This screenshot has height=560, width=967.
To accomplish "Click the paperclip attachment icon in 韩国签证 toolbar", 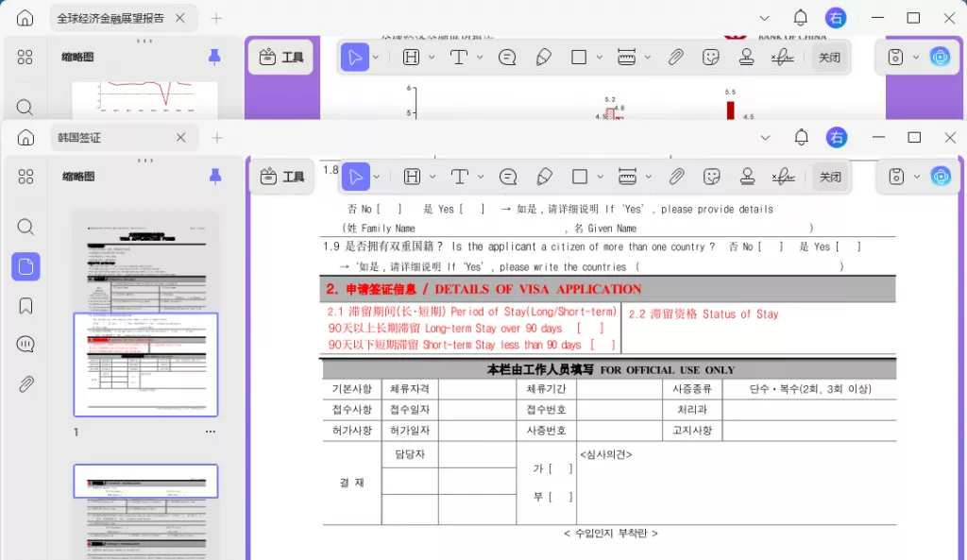I will point(676,177).
